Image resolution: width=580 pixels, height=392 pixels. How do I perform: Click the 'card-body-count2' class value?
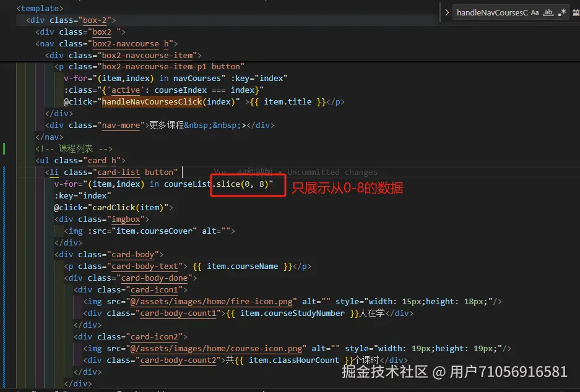[178, 360]
